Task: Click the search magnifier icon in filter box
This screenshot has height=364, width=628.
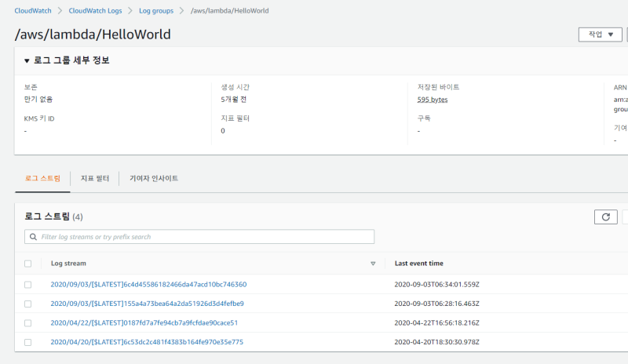Action: (33, 237)
